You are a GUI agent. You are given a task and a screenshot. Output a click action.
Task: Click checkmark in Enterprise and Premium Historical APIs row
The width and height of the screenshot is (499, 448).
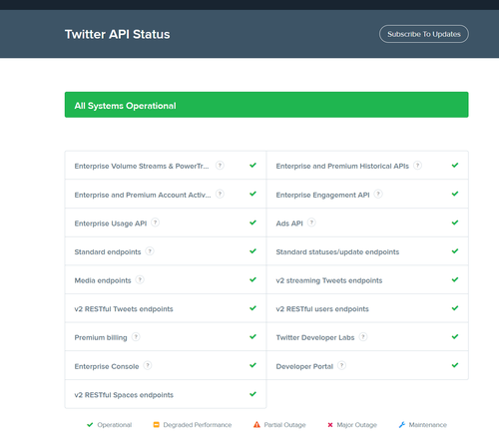click(x=455, y=165)
